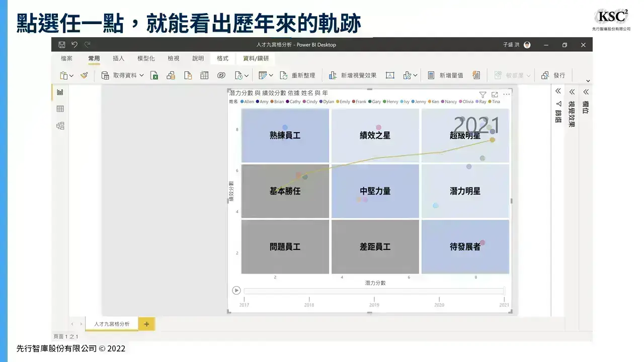644x362 pixels.
Task: Click 新增量值 button
Action: coord(445,75)
